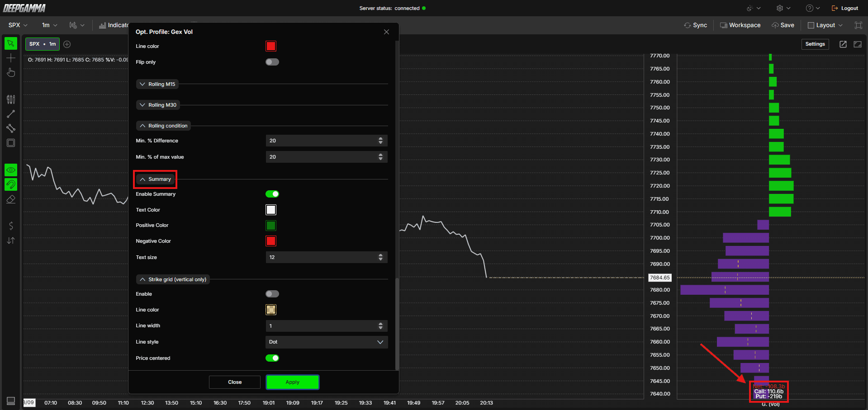Toggle the magnet snap tool
The image size is (868, 410).
(11, 184)
